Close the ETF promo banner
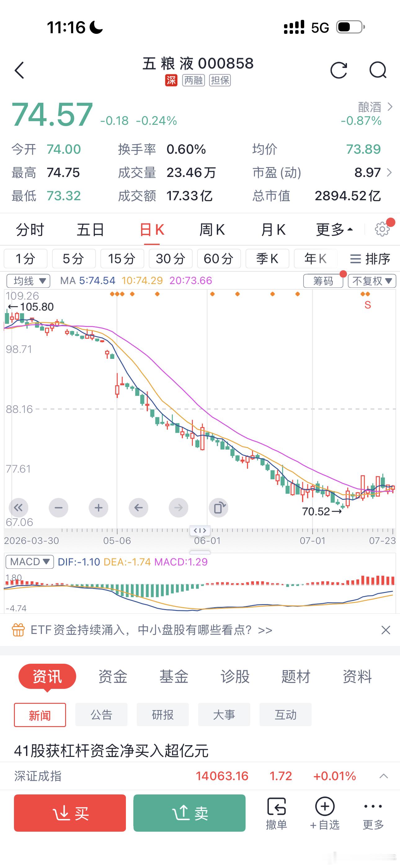Image resolution: width=400 pixels, height=868 pixels. tap(385, 630)
